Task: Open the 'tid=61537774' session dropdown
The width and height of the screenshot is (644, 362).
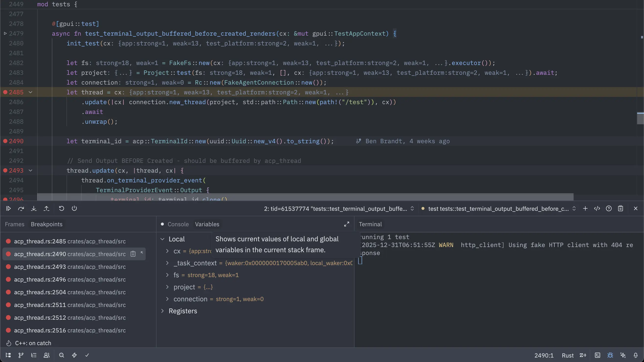Action: tap(412, 208)
